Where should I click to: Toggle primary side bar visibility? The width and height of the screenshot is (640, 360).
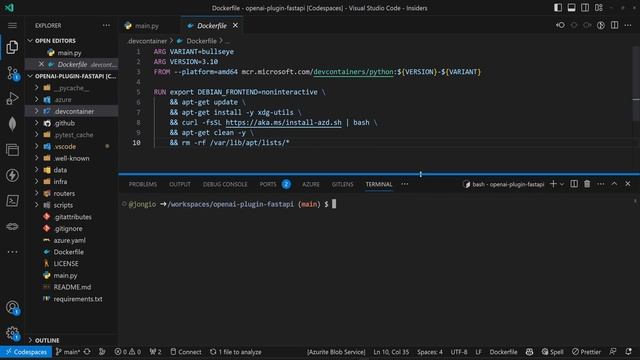tap(558, 8)
